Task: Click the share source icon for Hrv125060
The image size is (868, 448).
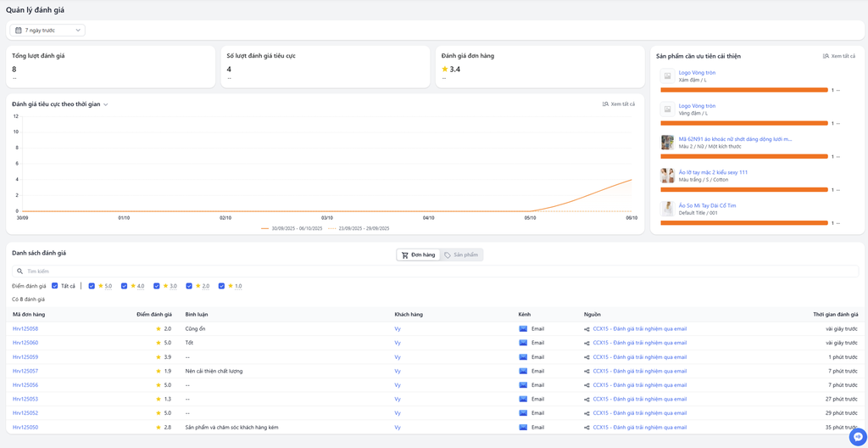Action: [587, 343]
